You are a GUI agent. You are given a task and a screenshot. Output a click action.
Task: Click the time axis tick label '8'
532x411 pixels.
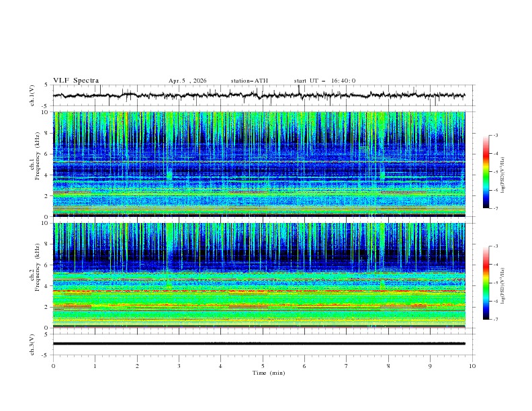(x=388, y=366)
